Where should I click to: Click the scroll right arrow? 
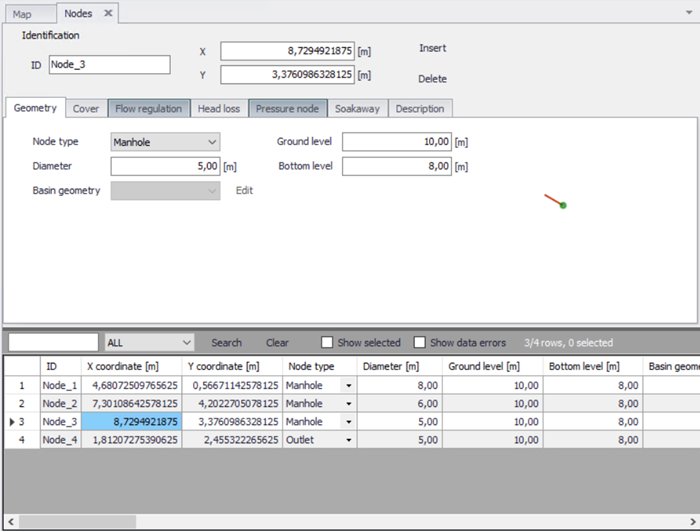692,522
